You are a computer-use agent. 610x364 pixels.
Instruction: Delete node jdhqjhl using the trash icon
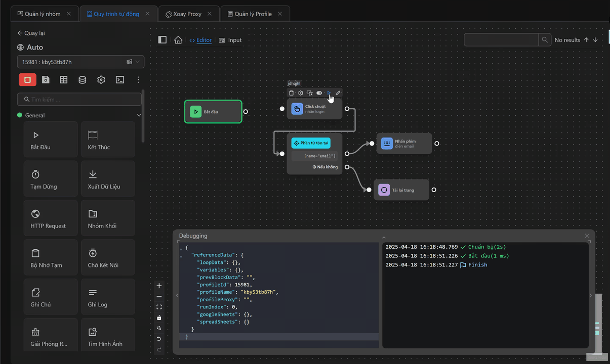(x=291, y=93)
